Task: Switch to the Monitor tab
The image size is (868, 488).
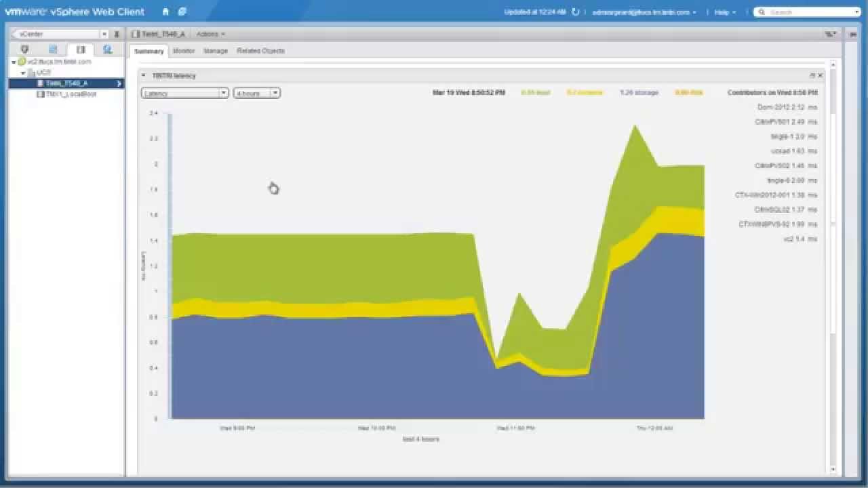Action: (184, 51)
